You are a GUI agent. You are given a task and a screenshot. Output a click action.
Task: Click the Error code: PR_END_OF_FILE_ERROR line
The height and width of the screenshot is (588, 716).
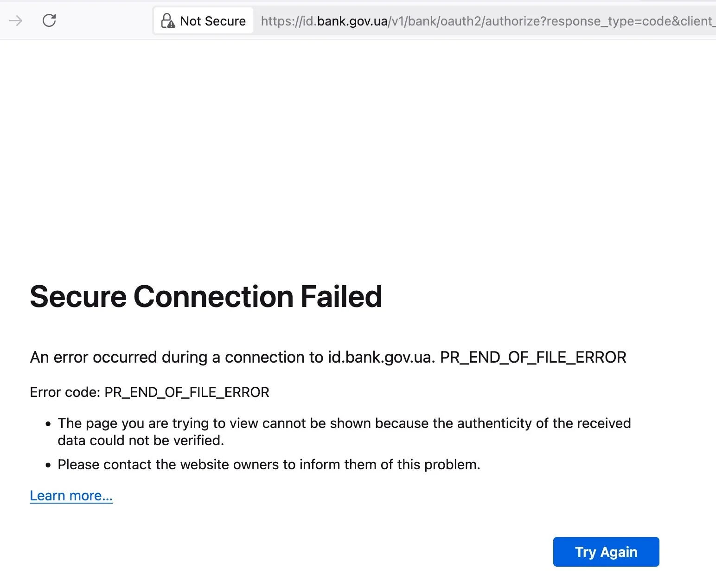[x=149, y=392]
